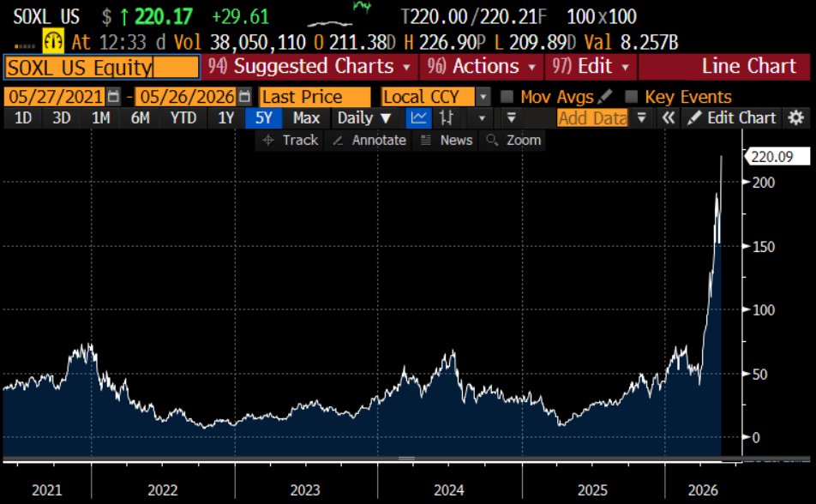Activate the Annotate tool

pyautogui.click(x=369, y=140)
